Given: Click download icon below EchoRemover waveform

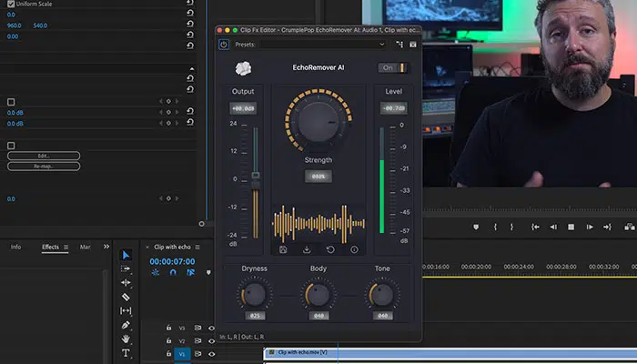Looking at the screenshot, I should (307, 249).
